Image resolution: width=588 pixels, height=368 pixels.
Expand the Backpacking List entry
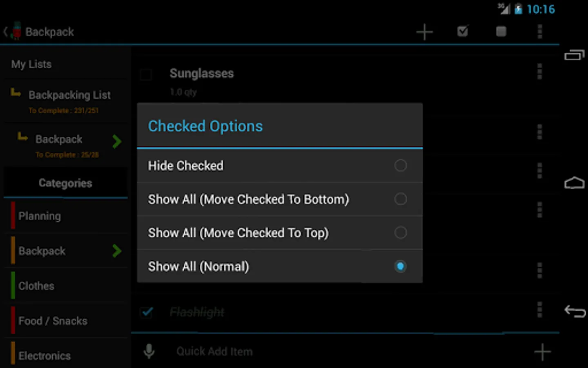point(69,100)
